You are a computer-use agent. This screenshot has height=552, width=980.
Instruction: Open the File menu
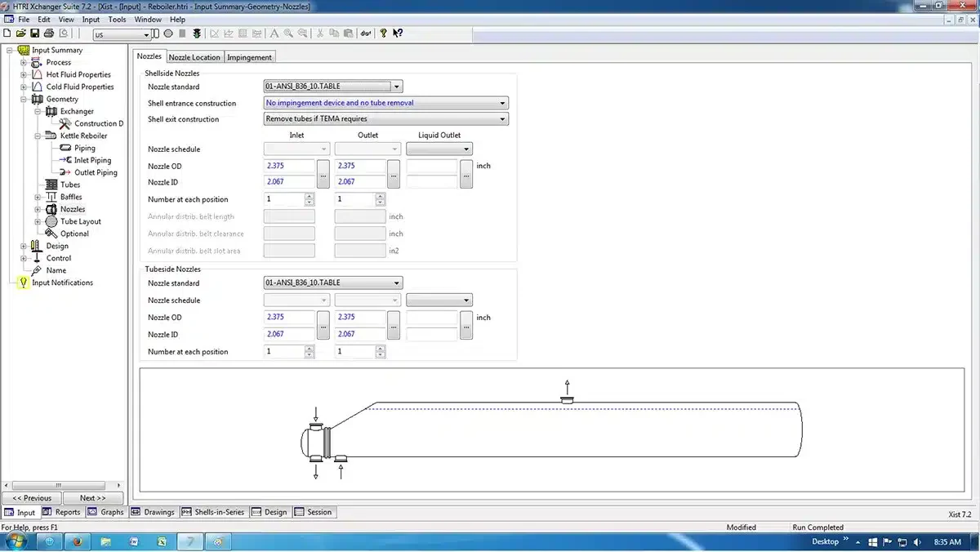[x=24, y=19]
